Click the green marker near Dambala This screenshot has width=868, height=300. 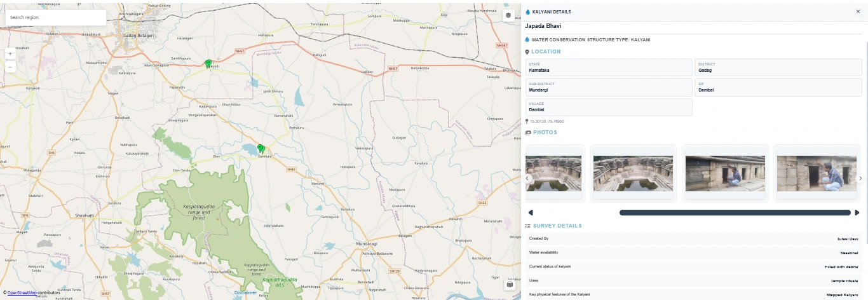(x=261, y=149)
